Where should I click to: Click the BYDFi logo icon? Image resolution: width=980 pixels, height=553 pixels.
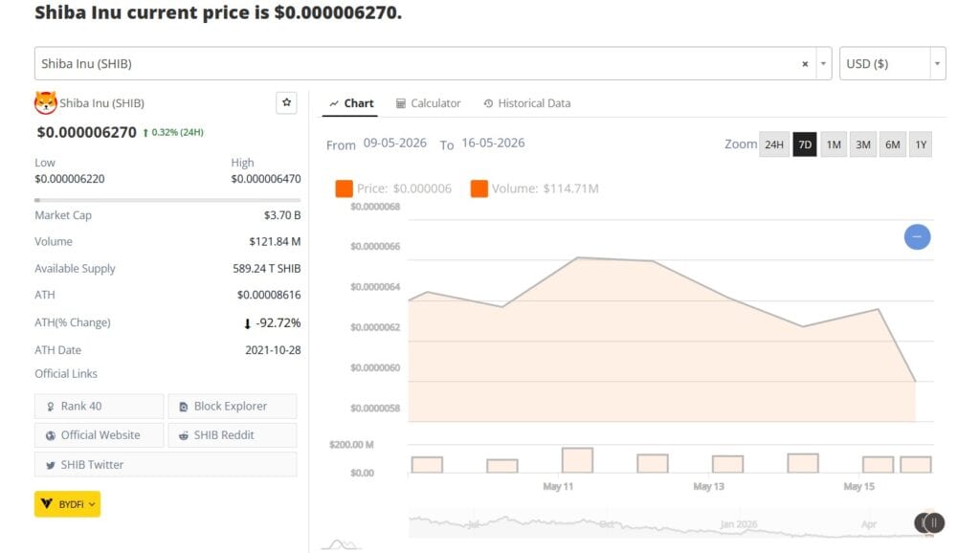(46, 503)
